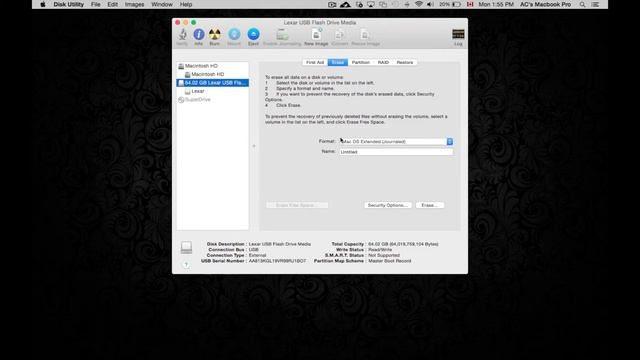Viewport: 640px width, 360px height.
Task: Click the Burn radiation icon
Action: 215,34
